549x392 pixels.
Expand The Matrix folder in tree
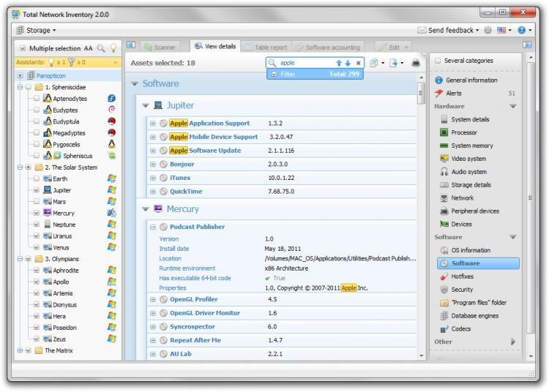(x=20, y=351)
